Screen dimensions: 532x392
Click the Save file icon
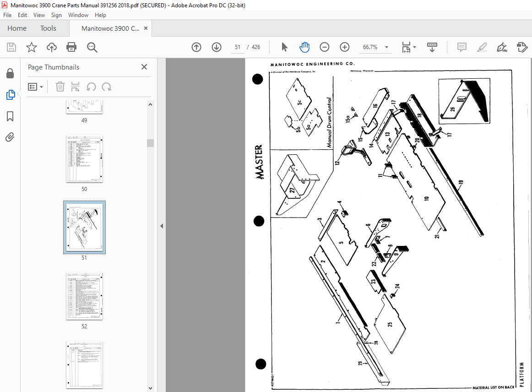[x=11, y=47]
